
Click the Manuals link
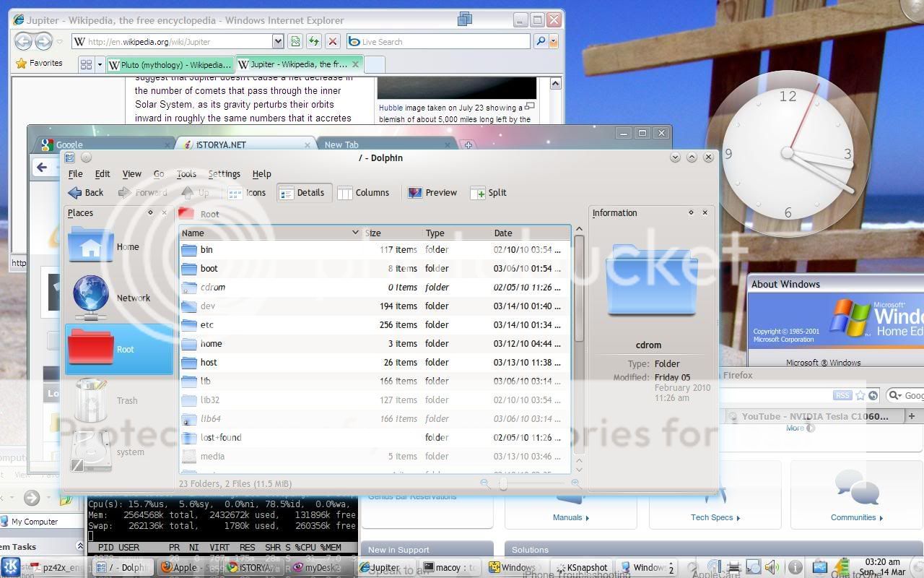tap(567, 517)
